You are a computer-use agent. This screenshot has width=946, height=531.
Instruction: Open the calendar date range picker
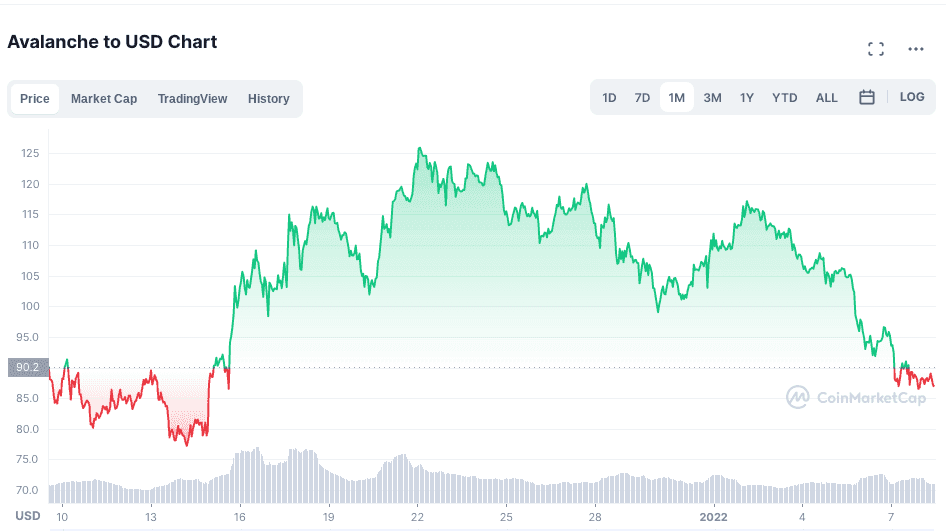pos(867,97)
